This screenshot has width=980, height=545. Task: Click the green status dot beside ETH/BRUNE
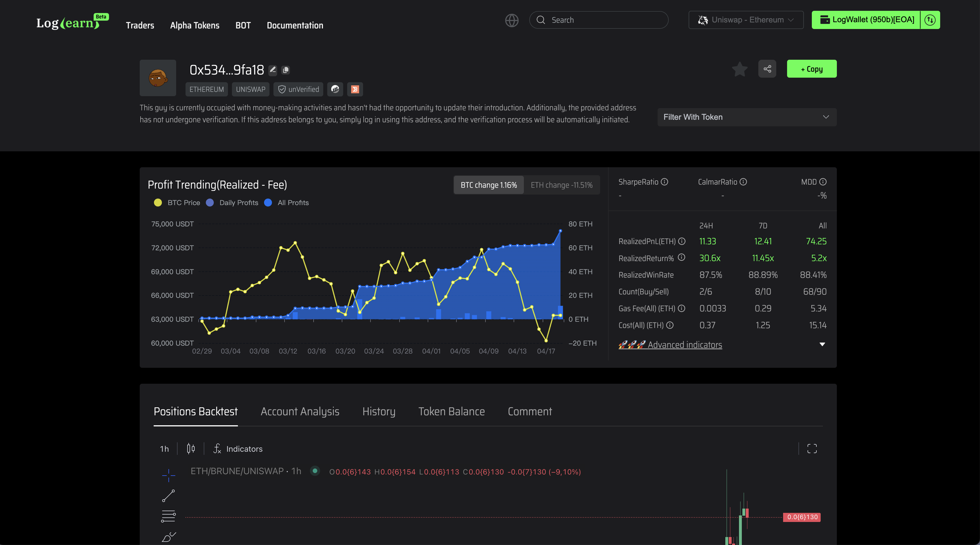(315, 471)
